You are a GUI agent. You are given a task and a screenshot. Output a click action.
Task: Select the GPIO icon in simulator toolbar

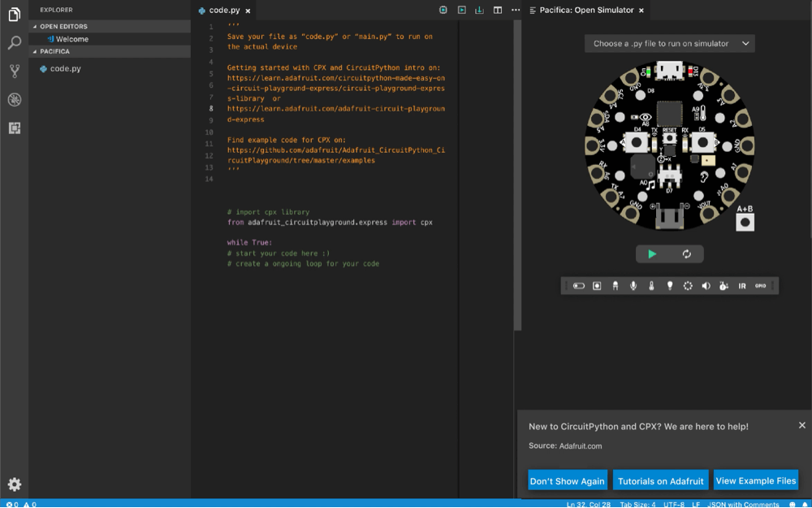pos(760,285)
